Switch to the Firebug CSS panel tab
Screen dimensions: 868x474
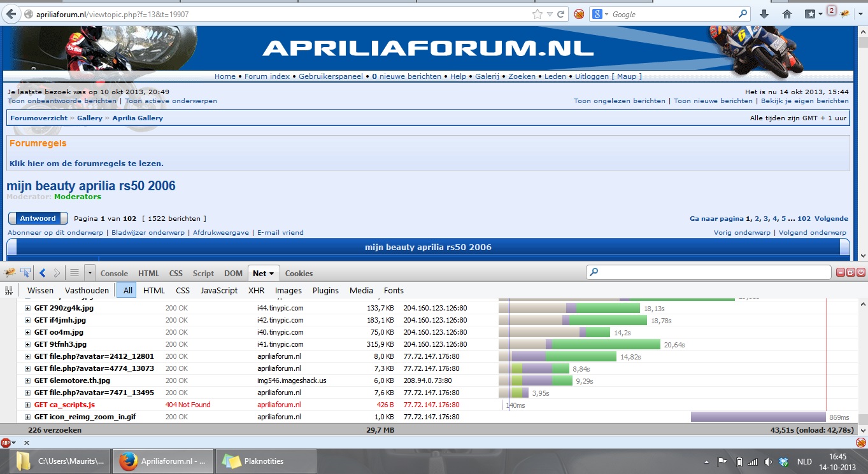tap(176, 274)
